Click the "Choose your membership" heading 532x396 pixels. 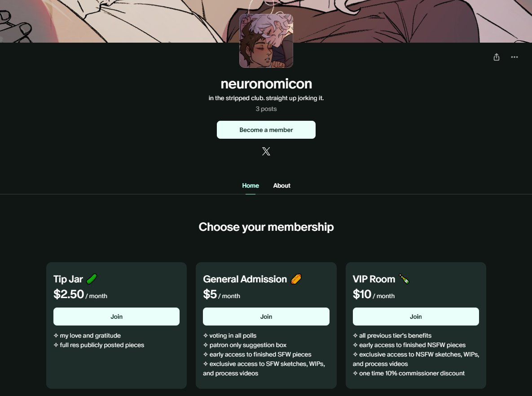click(266, 227)
